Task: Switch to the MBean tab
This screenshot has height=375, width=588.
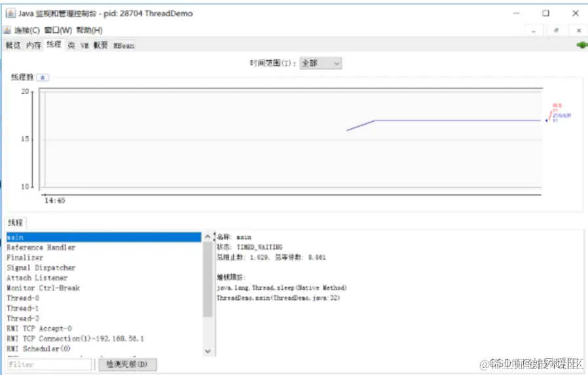Action: [x=124, y=46]
